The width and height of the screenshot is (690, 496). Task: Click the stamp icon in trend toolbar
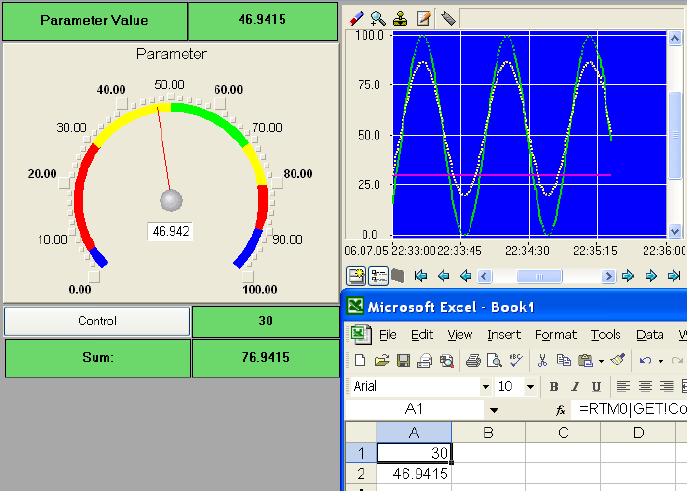tap(400, 18)
